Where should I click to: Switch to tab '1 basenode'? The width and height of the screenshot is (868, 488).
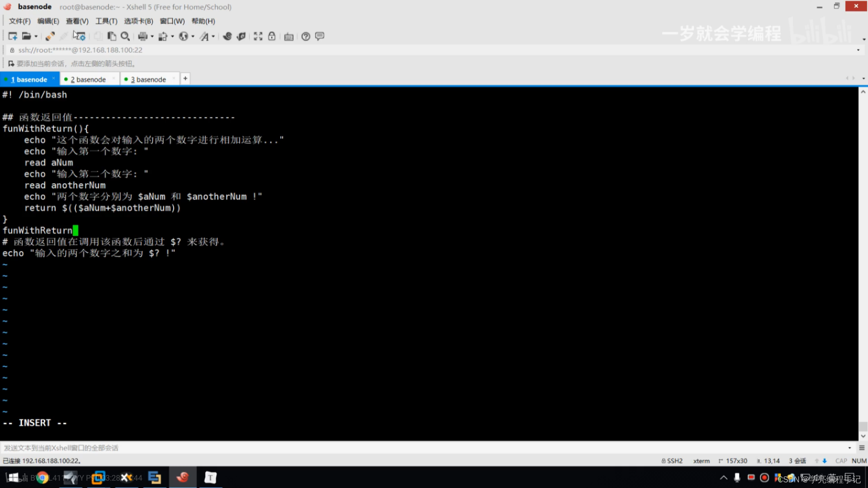click(29, 79)
